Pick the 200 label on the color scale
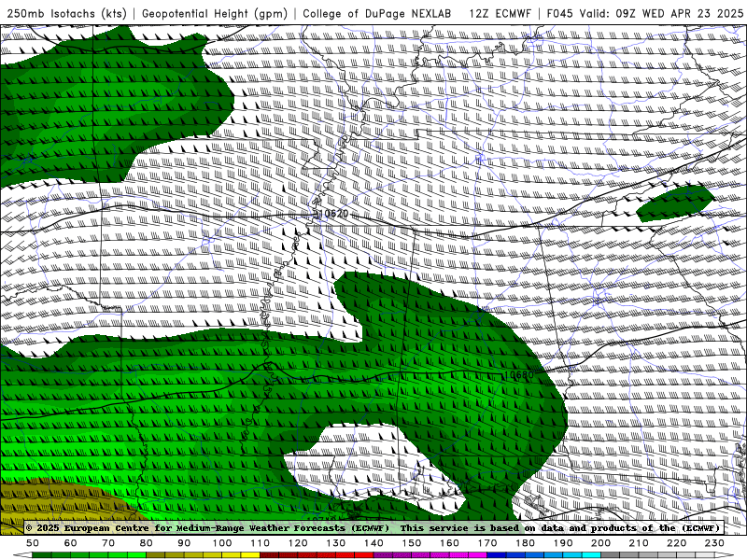Image resolution: width=747 pixels, height=560 pixels. [600, 543]
